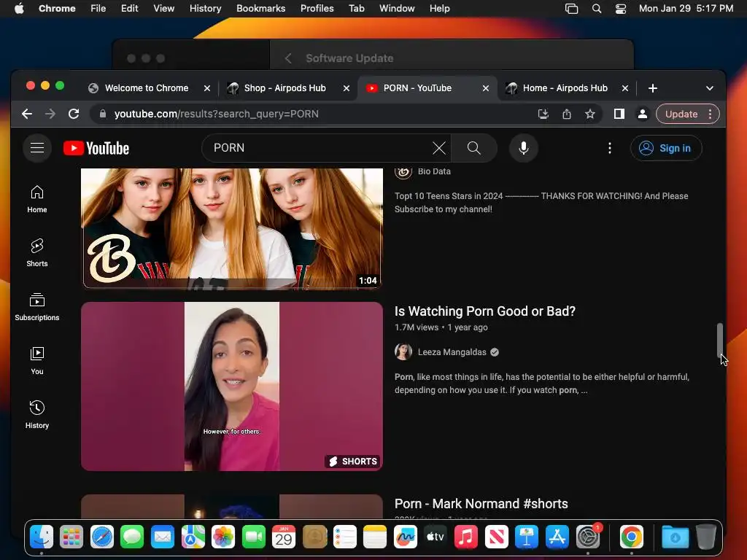
Task: Open Bio Data channel link
Action: point(434,171)
